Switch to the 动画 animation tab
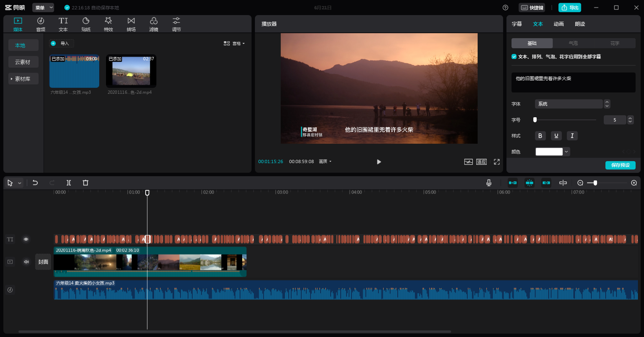 tap(558, 24)
